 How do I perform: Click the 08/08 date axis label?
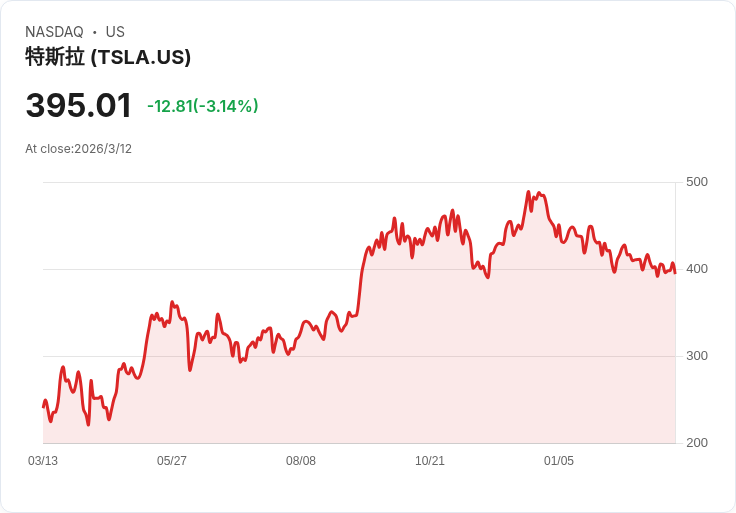point(301,461)
